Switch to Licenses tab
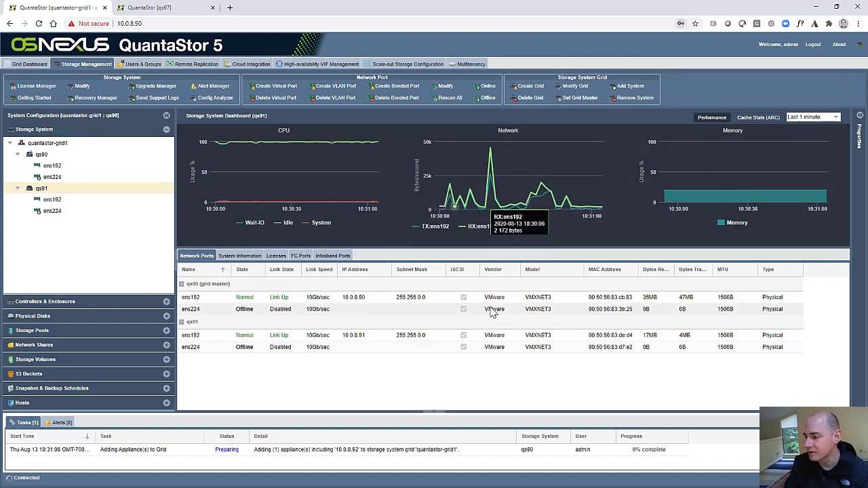The height and width of the screenshot is (488, 868). [276, 256]
